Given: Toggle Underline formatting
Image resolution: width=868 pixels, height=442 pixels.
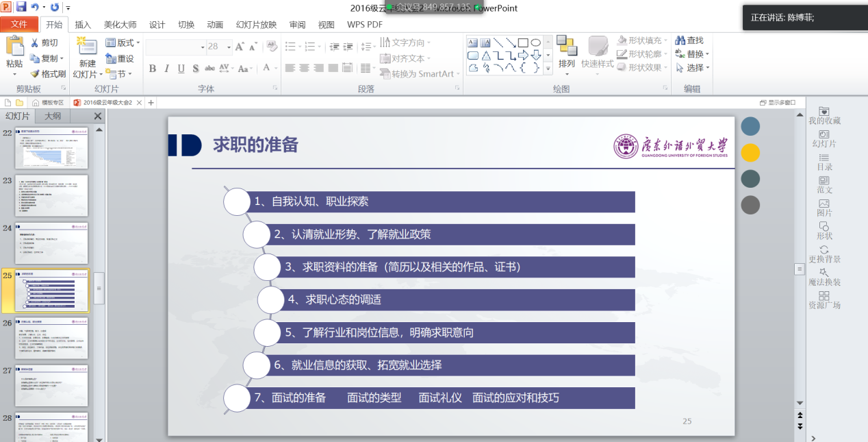Looking at the screenshot, I should (x=181, y=69).
